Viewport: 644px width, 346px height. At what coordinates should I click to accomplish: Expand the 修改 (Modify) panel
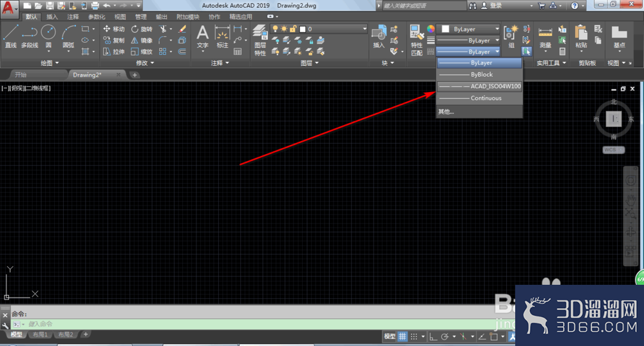pyautogui.click(x=145, y=63)
